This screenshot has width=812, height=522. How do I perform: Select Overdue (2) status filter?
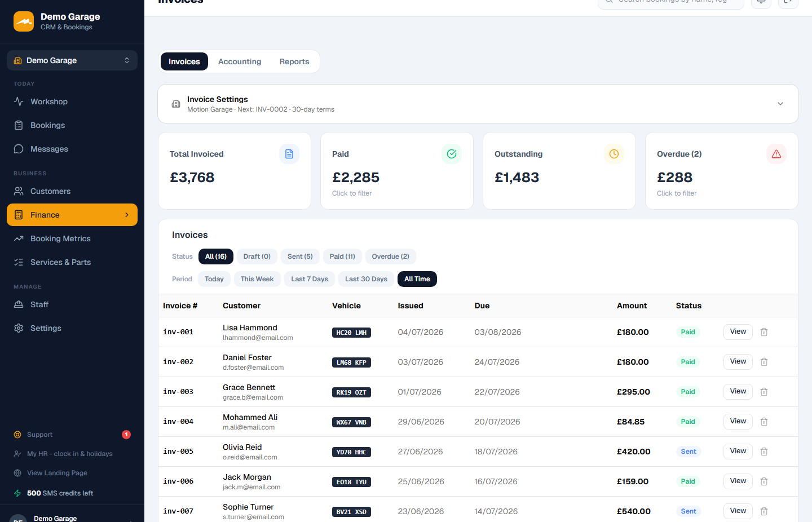391,256
